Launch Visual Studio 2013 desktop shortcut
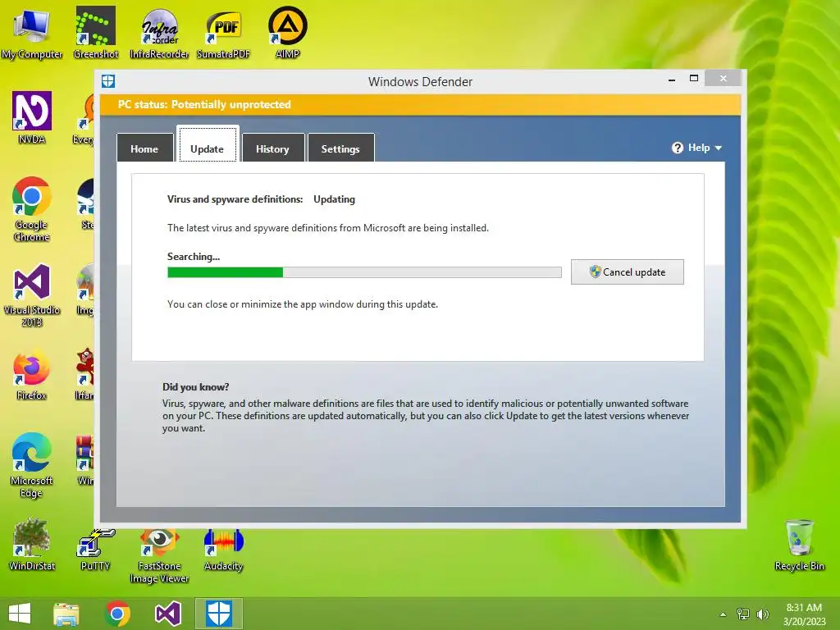Screen dimensions: 840x630 click(32, 294)
